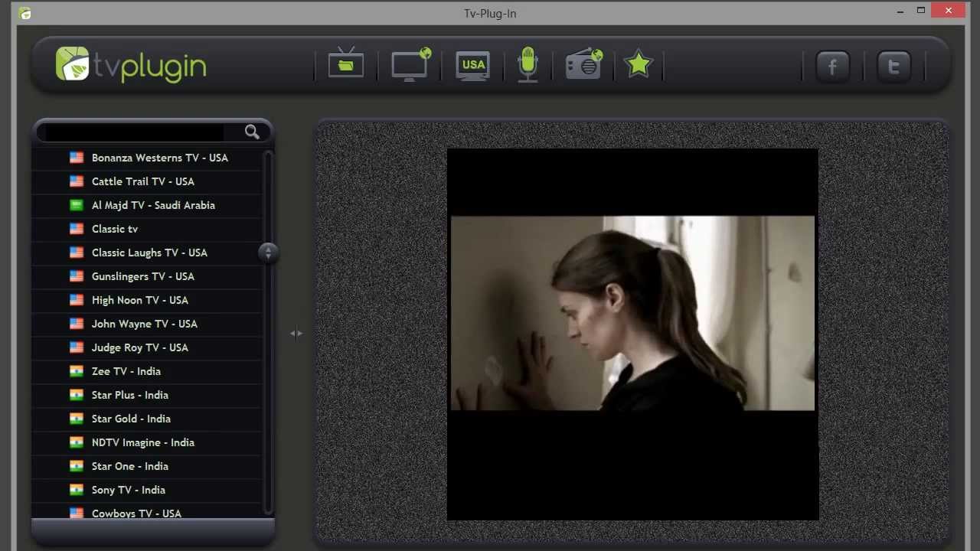Click the channel list scrollbar thumb
Screen dimensions: 980x551
point(268,253)
